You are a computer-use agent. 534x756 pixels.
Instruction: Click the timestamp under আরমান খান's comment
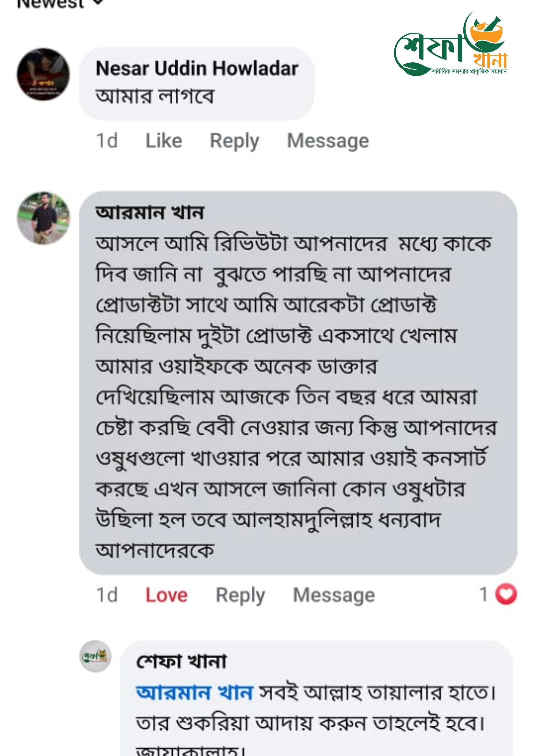click(107, 595)
